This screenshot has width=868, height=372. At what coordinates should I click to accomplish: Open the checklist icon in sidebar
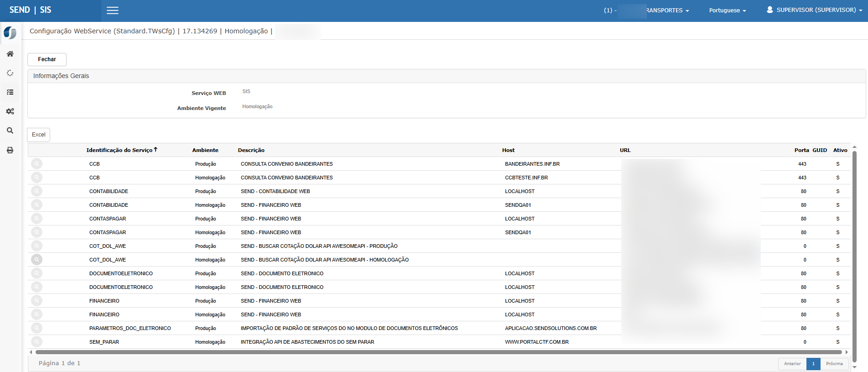10,92
